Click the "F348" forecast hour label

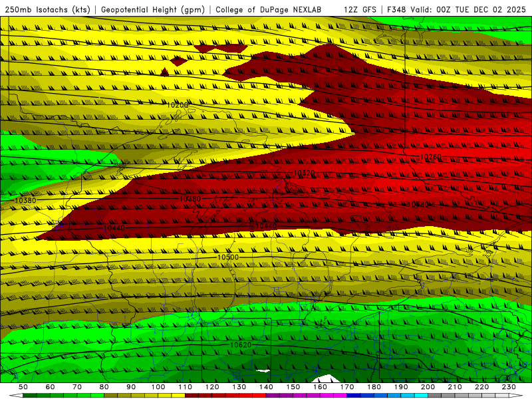(x=397, y=9)
